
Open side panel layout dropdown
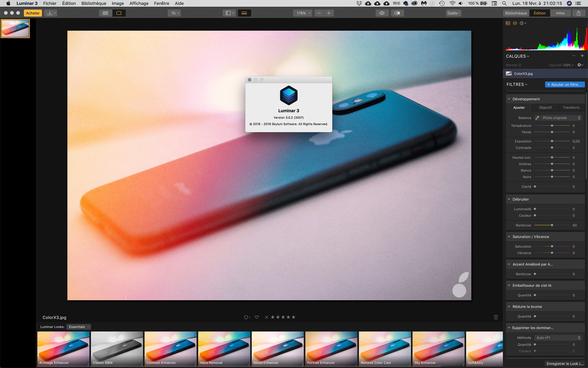click(229, 13)
